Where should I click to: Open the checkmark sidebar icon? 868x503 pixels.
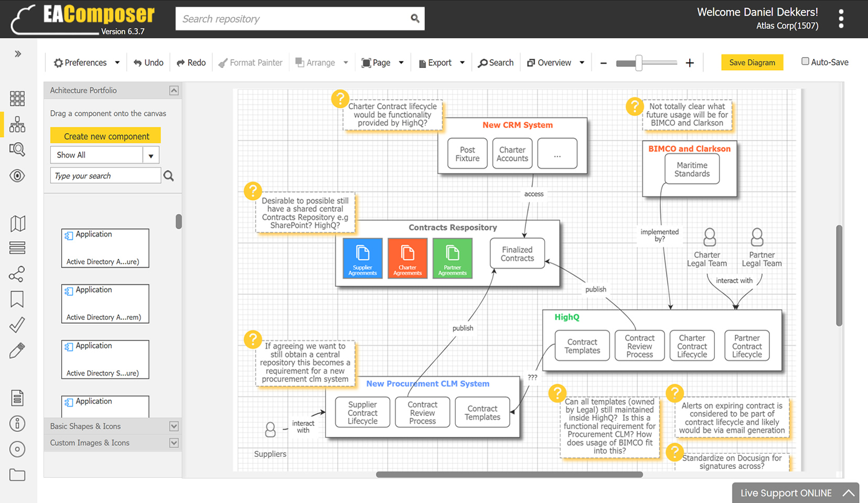[x=17, y=325]
